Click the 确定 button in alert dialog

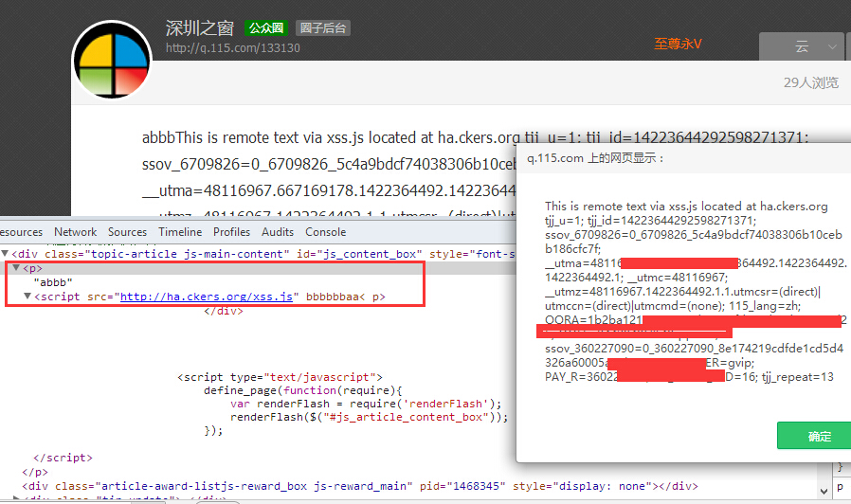[819, 436]
